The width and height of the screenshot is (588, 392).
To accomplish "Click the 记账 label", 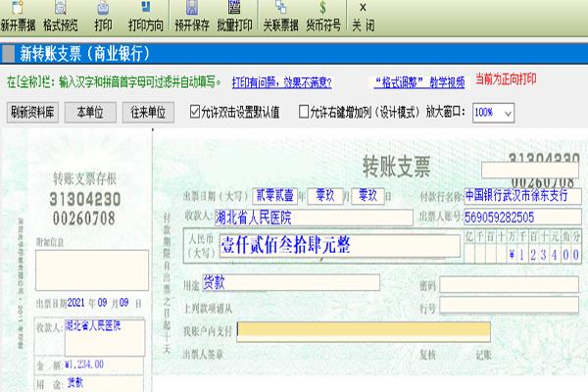I will click(483, 355).
